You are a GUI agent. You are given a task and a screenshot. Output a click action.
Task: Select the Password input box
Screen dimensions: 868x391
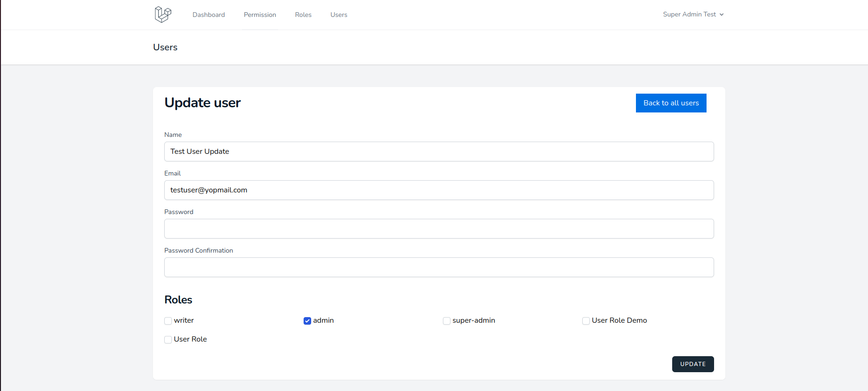(x=439, y=229)
